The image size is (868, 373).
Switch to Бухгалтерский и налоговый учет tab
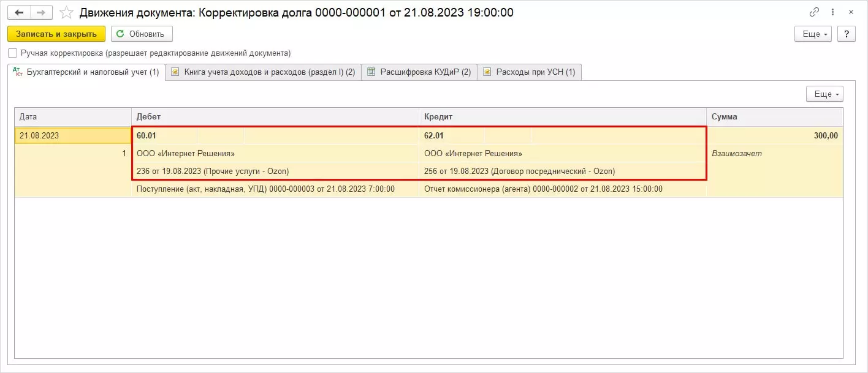86,72
